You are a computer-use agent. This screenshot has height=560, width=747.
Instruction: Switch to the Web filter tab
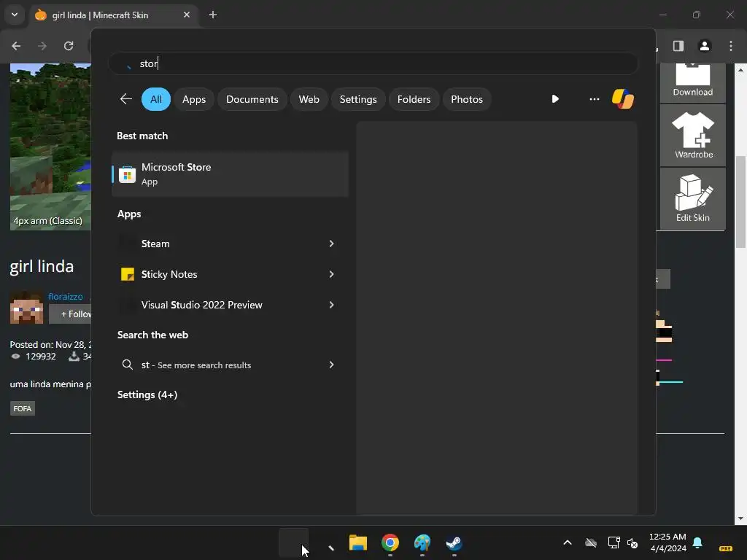[309, 99]
